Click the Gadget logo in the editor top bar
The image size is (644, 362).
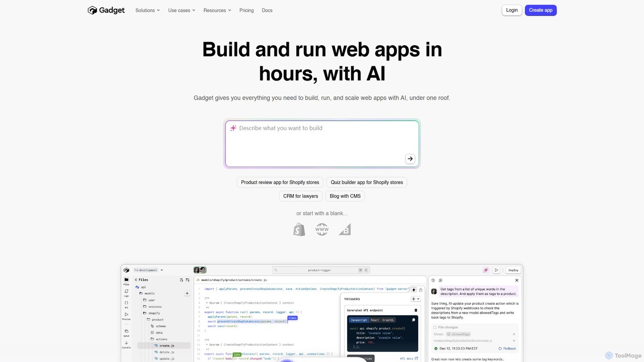[x=126, y=270]
